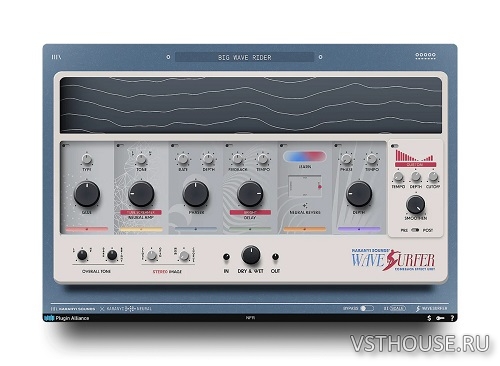500x366 pixels.
Task: Toggle power of the Neural Reverb module
Action: tap(283, 145)
